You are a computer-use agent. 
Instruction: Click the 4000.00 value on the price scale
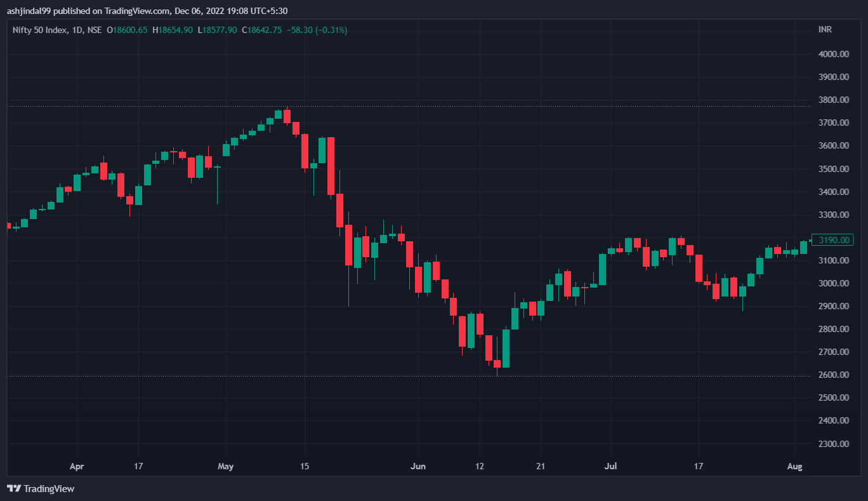click(834, 53)
